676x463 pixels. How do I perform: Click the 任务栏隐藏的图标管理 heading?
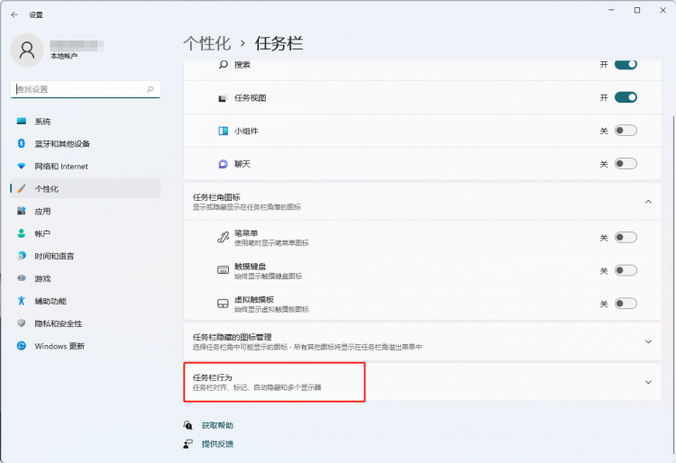click(x=232, y=337)
